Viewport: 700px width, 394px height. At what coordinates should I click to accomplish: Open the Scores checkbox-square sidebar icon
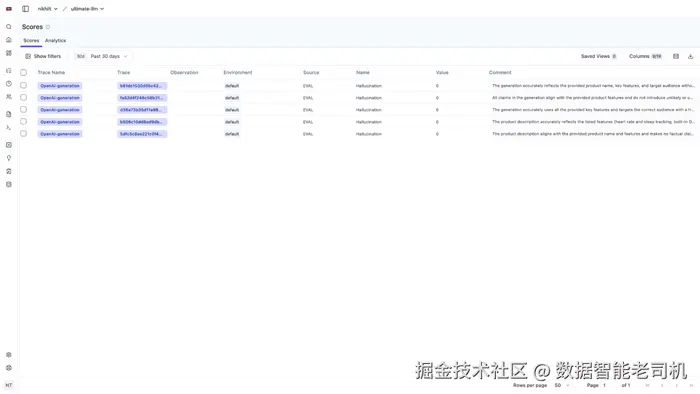click(8, 145)
